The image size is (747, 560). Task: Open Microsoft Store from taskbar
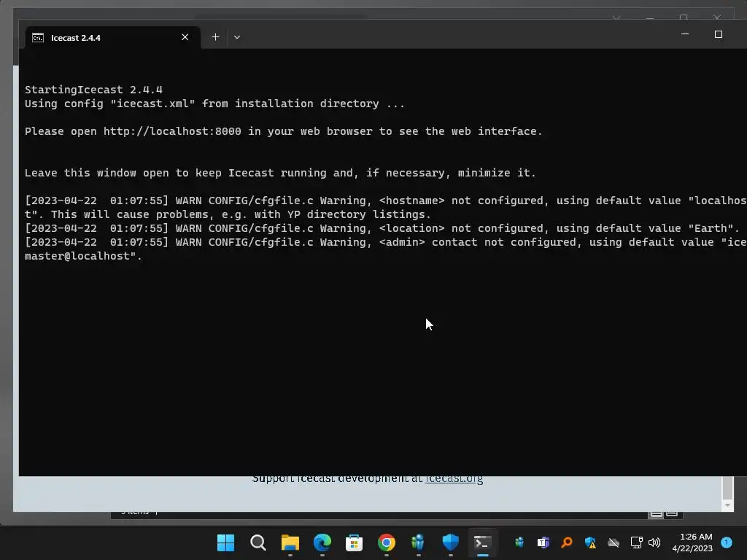(354, 542)
